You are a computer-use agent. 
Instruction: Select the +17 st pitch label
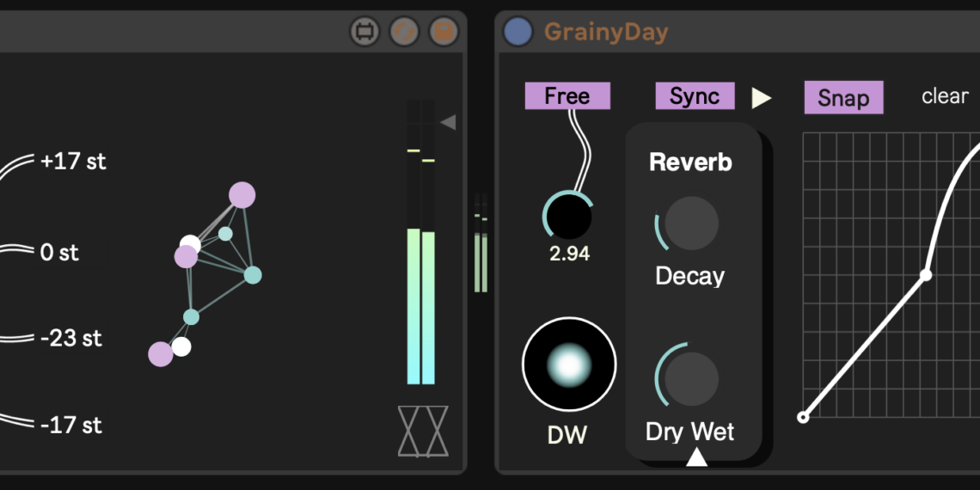pos(73,162)
